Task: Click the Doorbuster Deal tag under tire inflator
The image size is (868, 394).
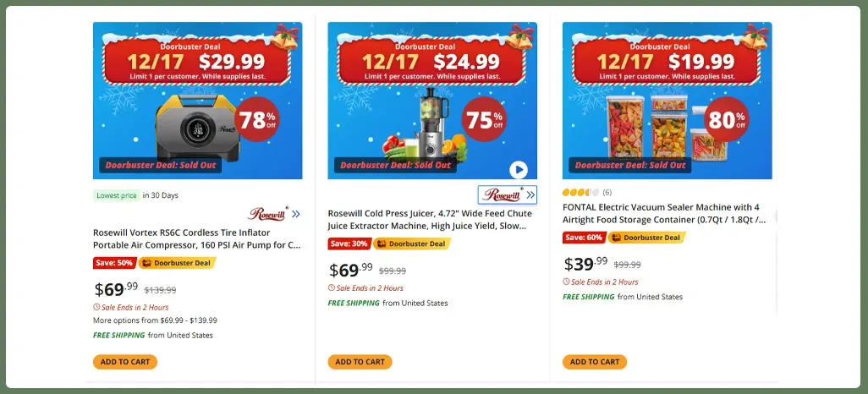Action: [177, 263]
